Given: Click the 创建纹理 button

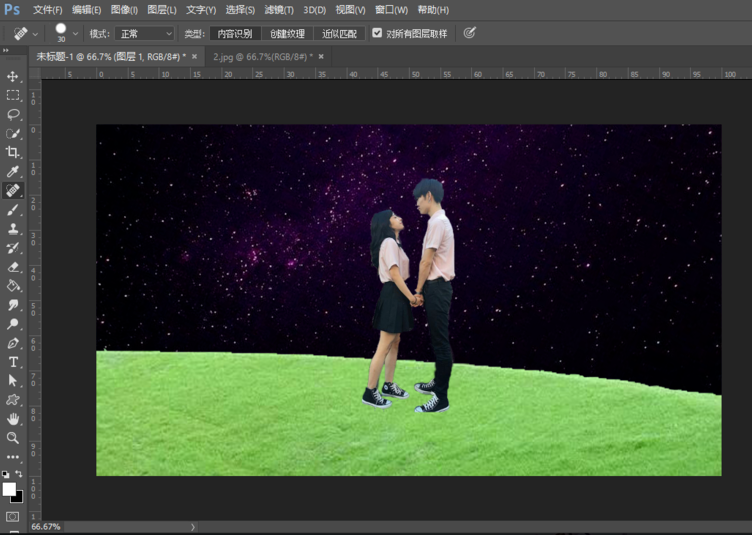Looking at the screenshot, I should (x=288, y=33).
